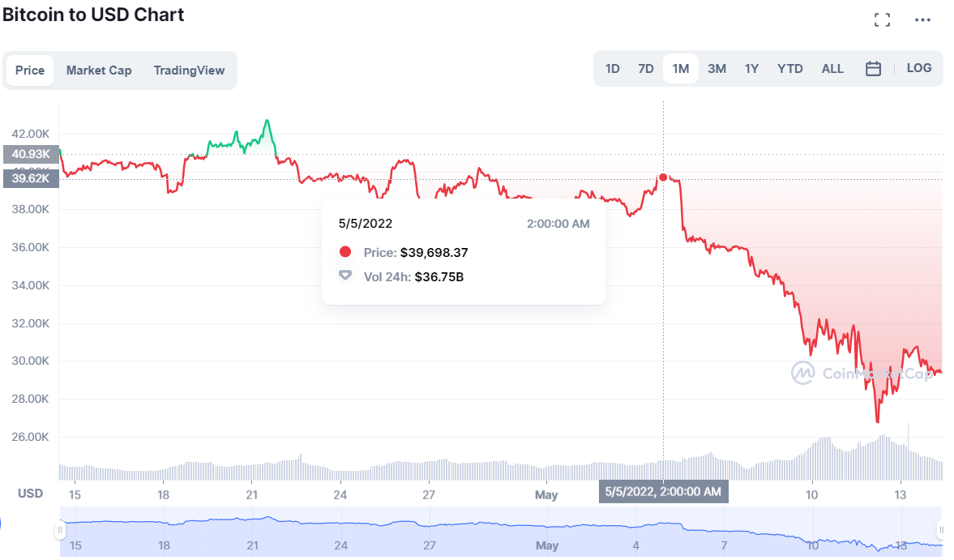Open fullscreen chart view icon
The height and width of the screenshot is (560, 954).
click(882, 20)
